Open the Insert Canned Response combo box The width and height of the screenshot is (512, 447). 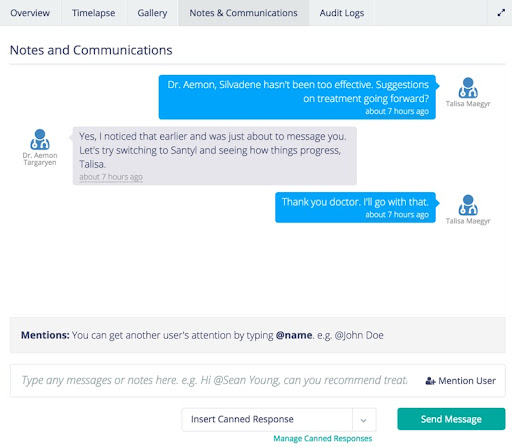tap(279, 420)
